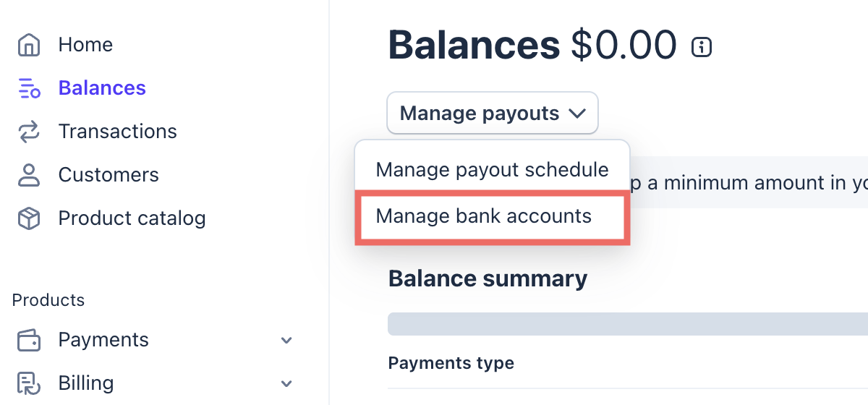Click the Billing receipt icon

(29, 383)
